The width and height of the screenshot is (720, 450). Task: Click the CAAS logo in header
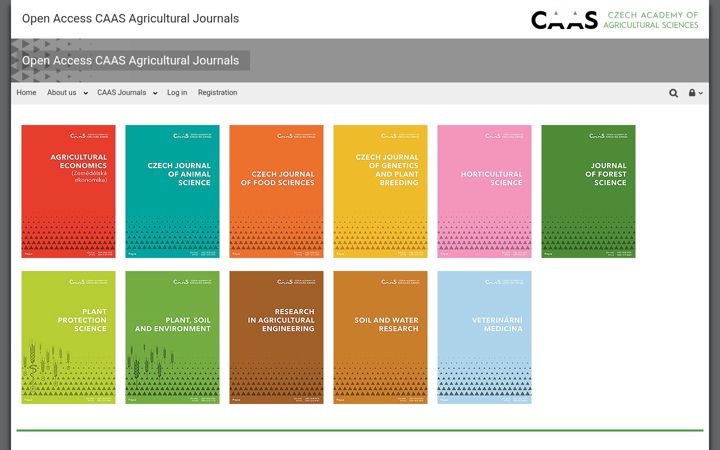[564, 20]
